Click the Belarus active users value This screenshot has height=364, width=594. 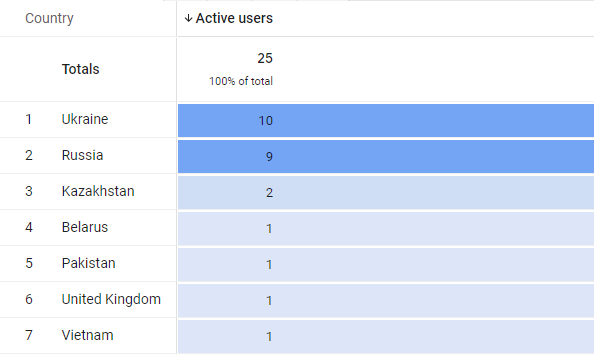(x=269, y=229)
